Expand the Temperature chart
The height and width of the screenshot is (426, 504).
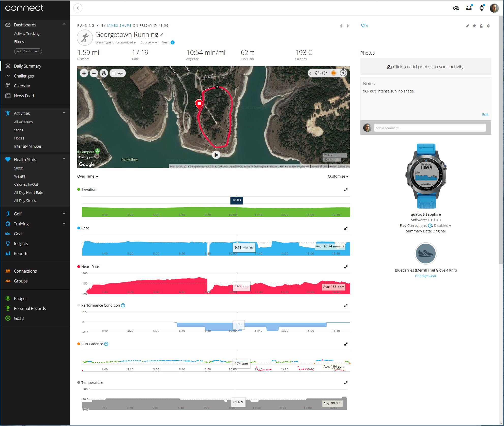pos(346,383)
